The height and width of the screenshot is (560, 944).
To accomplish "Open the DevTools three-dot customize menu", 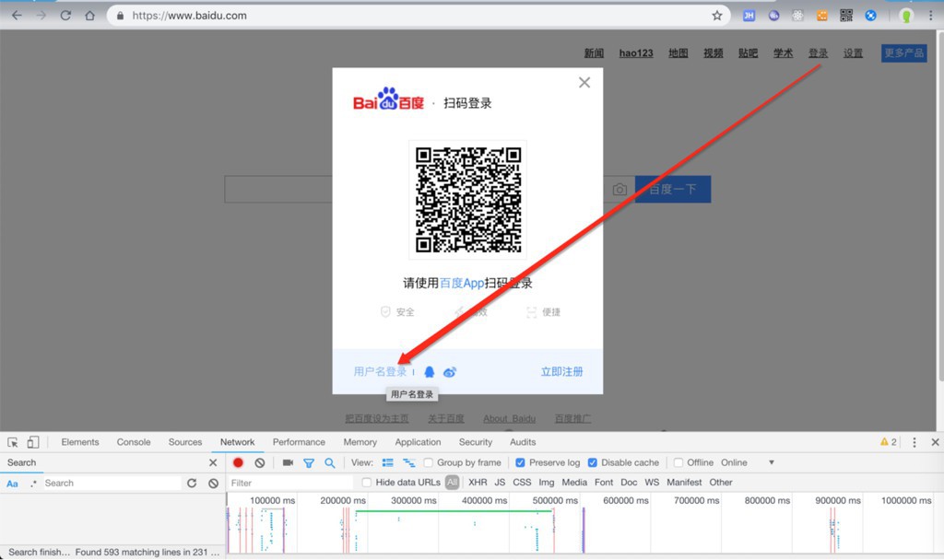I will pos(914,442).
